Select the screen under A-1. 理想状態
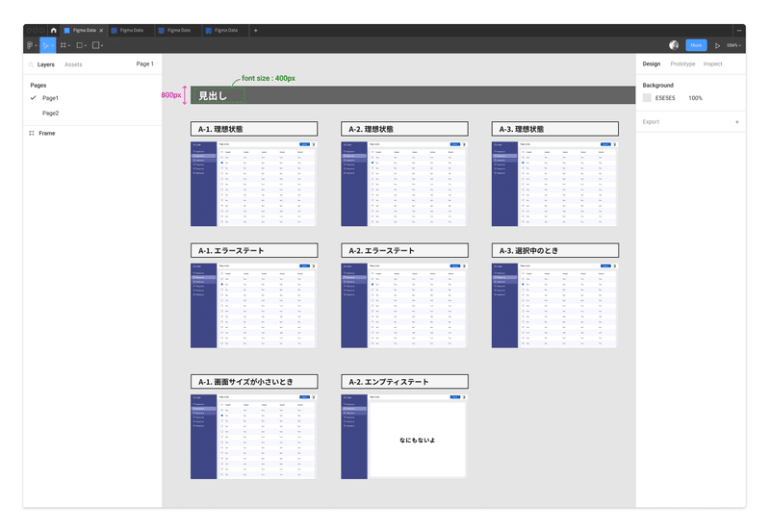 click(x=253, y=184)
